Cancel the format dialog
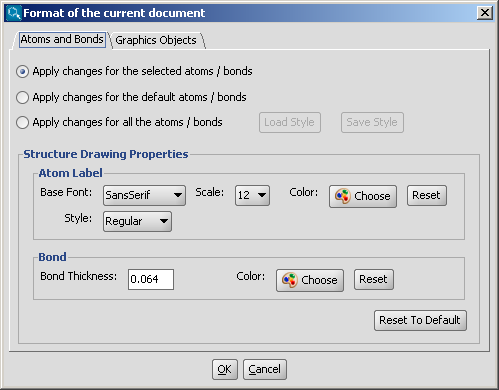 [265, 369]
